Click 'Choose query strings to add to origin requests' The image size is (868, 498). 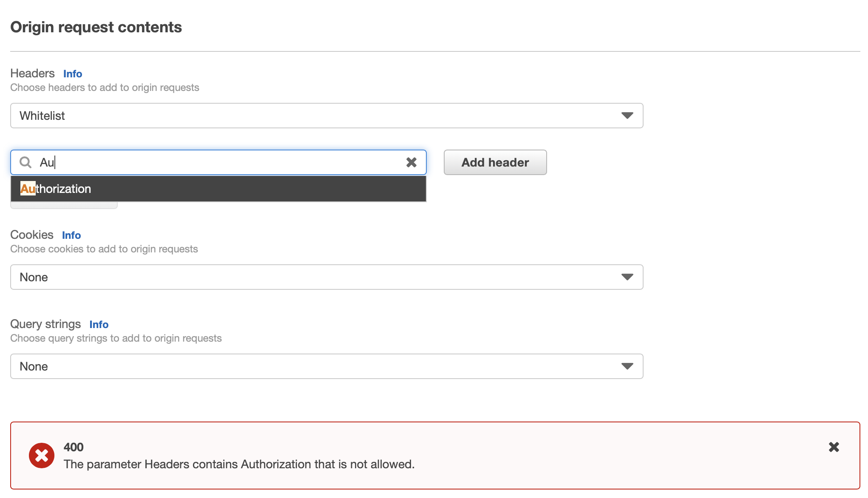point(116,338)
